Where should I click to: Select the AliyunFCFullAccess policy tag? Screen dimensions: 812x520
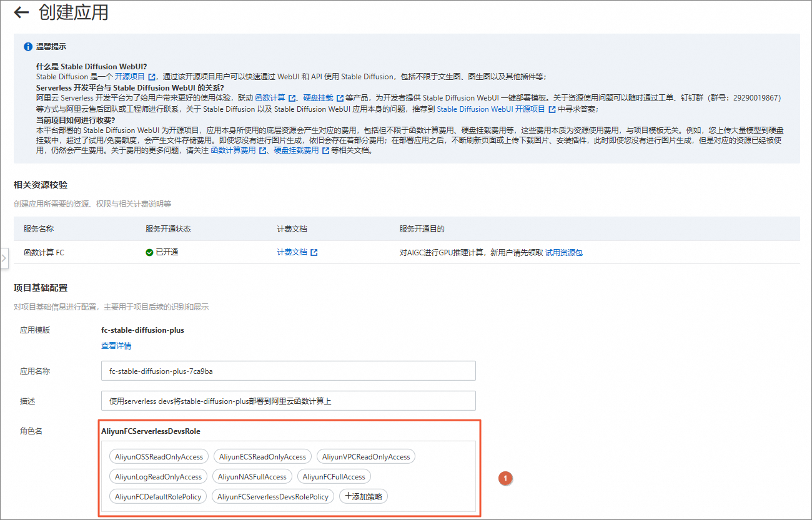point(334,476)
